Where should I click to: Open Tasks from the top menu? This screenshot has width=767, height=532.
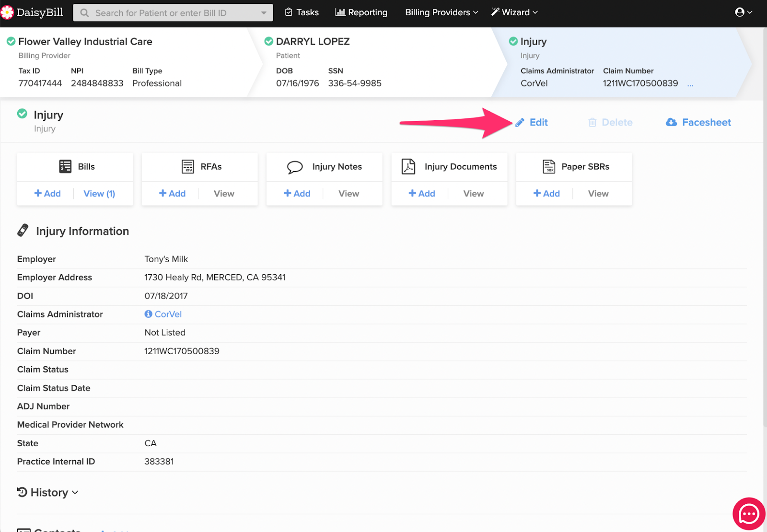coord(302,12)
